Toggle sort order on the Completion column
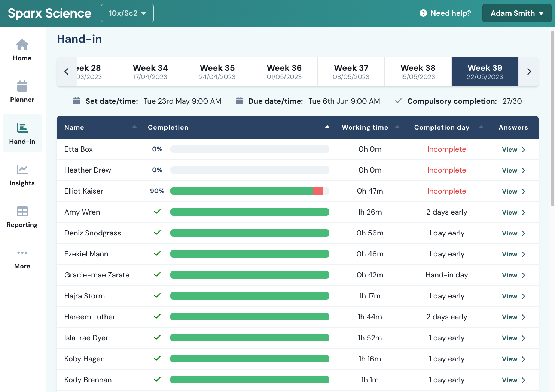 (327, 127)
